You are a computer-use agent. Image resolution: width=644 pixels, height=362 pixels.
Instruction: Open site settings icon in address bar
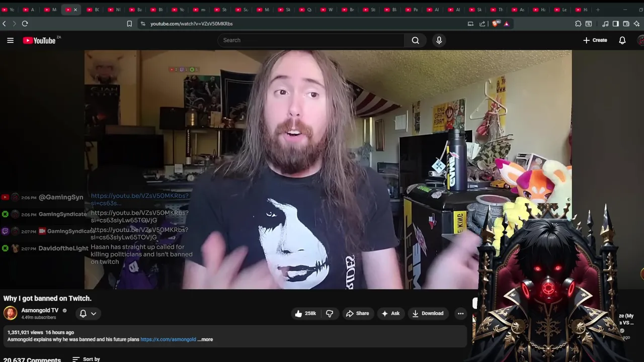[143, 24]
